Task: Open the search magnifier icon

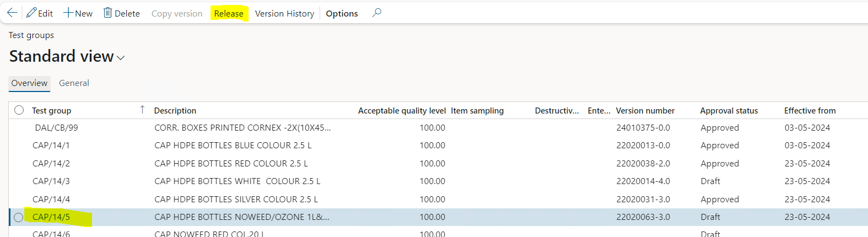Action: (x=376, y=13)
